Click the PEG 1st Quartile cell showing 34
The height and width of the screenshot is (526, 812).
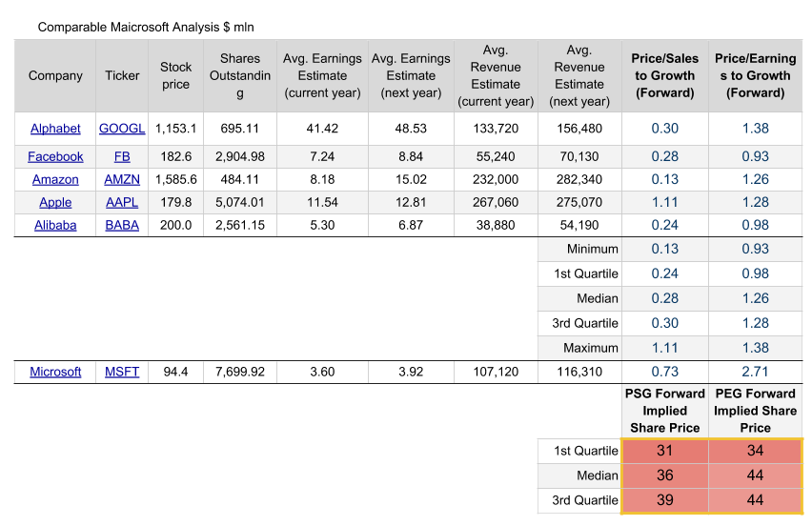point(755,451)
